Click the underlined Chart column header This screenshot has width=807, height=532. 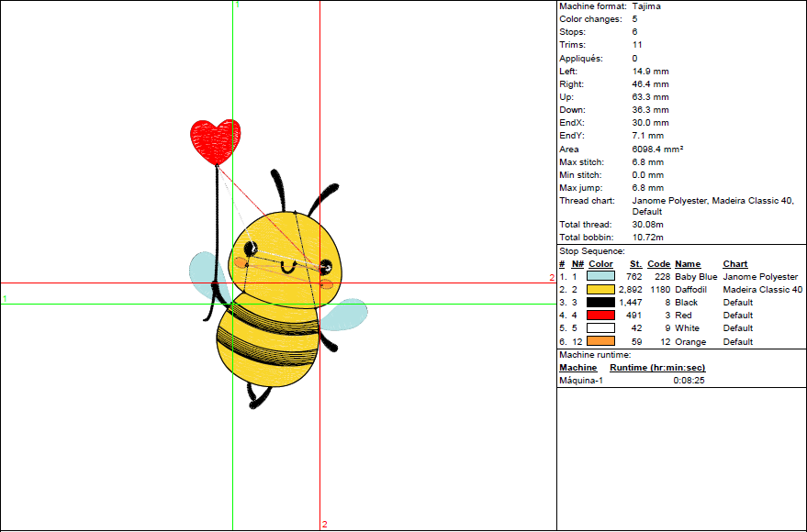point(735,264)
